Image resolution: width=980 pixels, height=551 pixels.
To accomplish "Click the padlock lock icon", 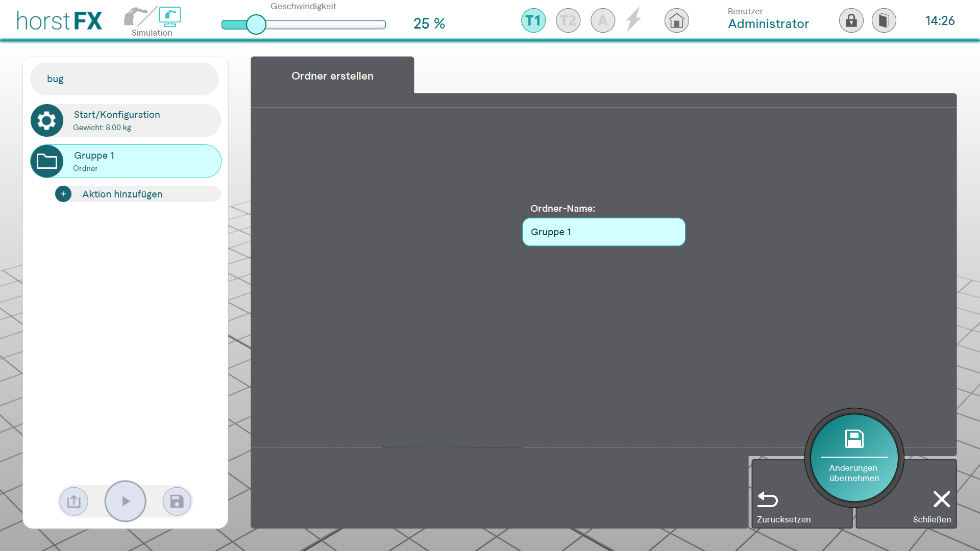I will pyautogui.click(x=851, y=21).
